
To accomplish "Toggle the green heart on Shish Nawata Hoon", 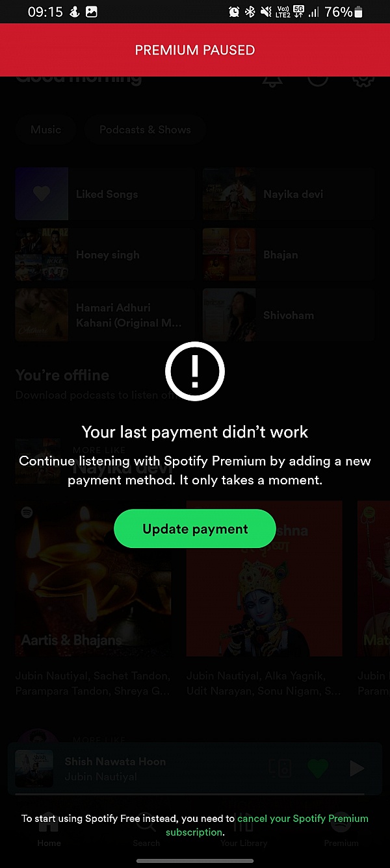I will tap(318, 769).
